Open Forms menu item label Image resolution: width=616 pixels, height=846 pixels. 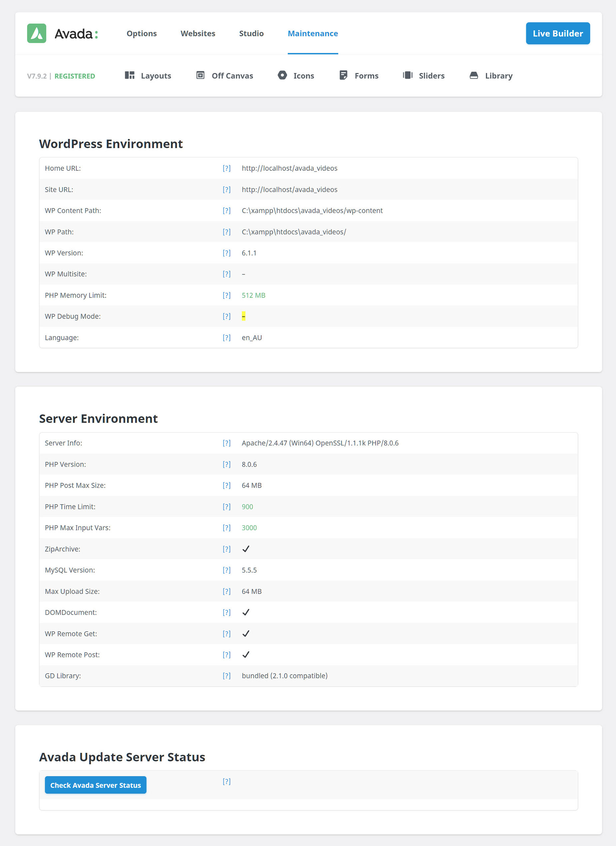pyautogui.click(x=366, y=76)
